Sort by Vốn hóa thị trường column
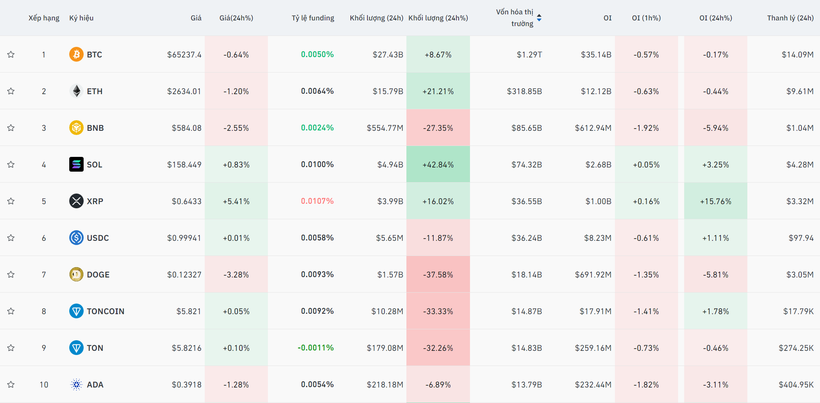This screenshot has height=403, width=820. 515,17
